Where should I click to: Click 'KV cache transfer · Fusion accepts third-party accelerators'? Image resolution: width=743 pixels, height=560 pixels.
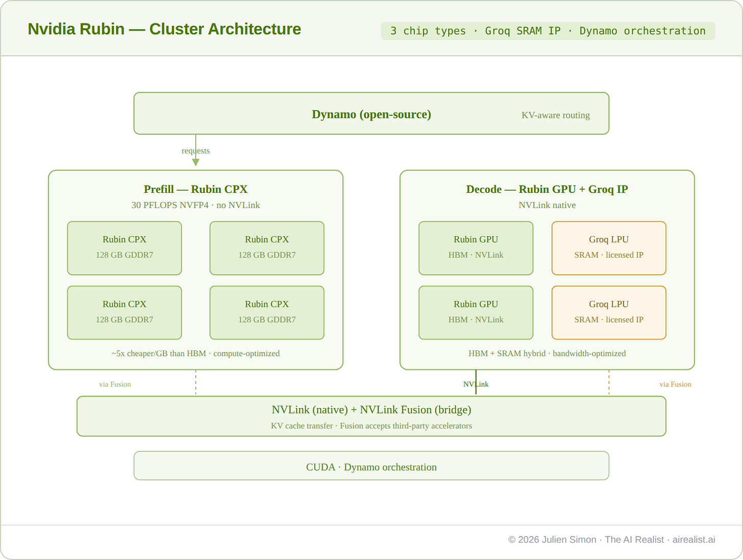371,426
